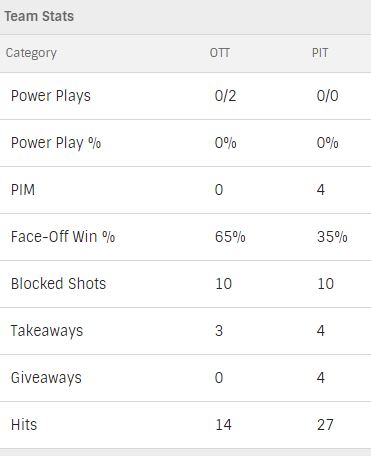371x456 pixels.
Task: Click PIT PIM value 4
Action: (x=321, y=190)
